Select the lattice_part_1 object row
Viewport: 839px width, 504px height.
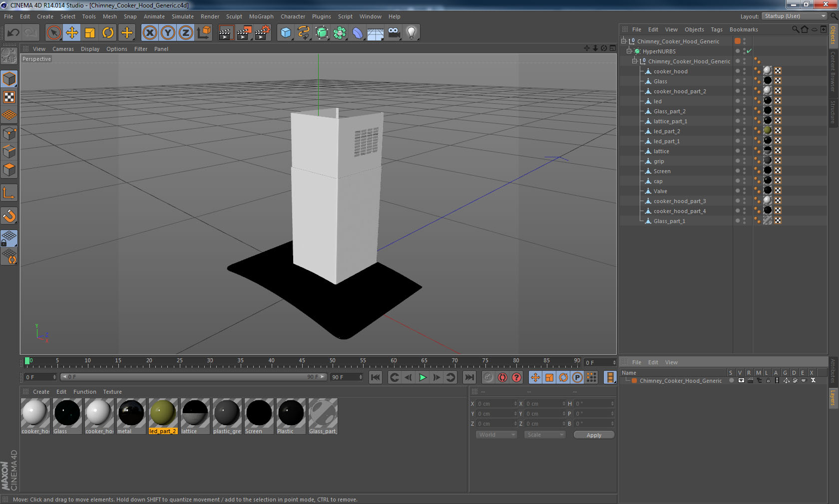point(670,121)
